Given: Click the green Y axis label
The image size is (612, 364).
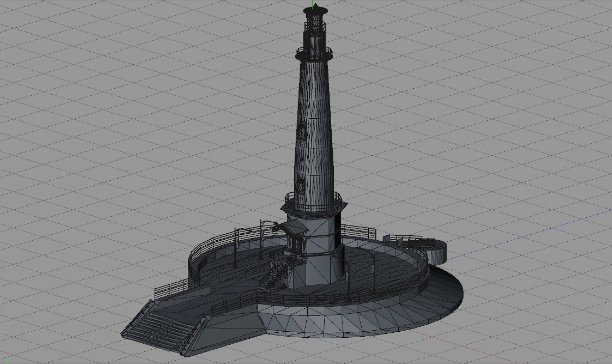Looking at the screenshot, I should 7,361.
